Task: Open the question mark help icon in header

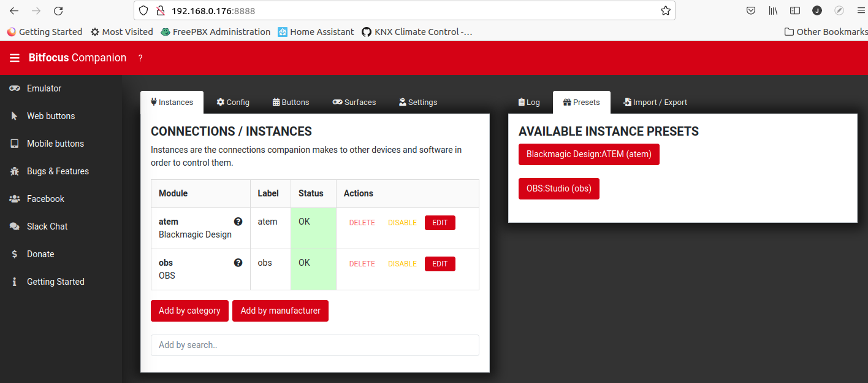Action: tap(140, 58)
